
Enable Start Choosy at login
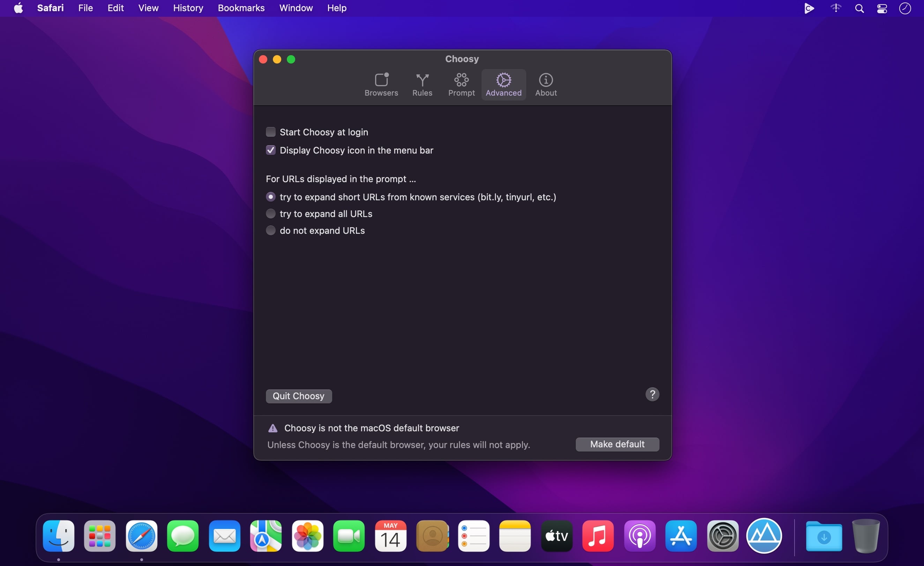click(270, 132)
